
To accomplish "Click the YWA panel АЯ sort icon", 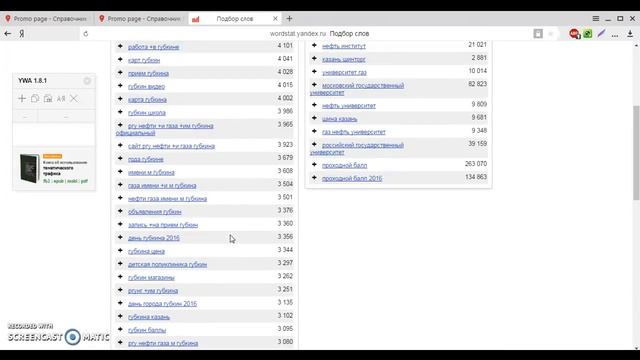I will coord(61,98).
